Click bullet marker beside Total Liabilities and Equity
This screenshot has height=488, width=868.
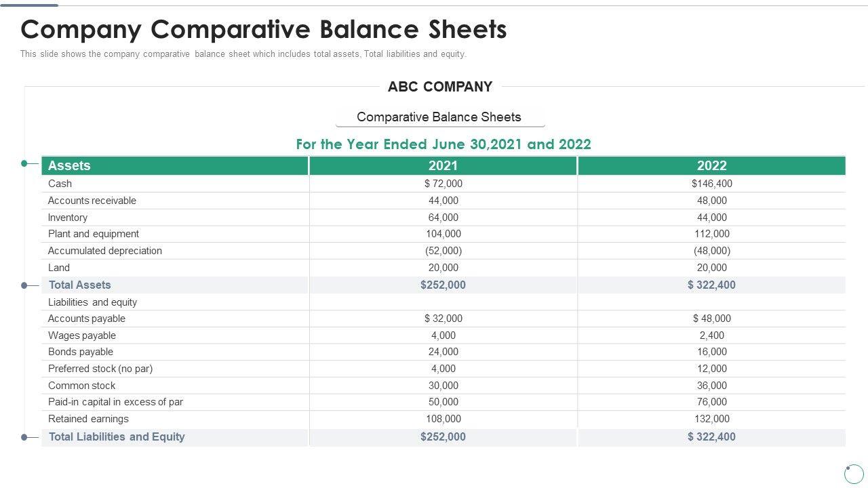point(24,437)
